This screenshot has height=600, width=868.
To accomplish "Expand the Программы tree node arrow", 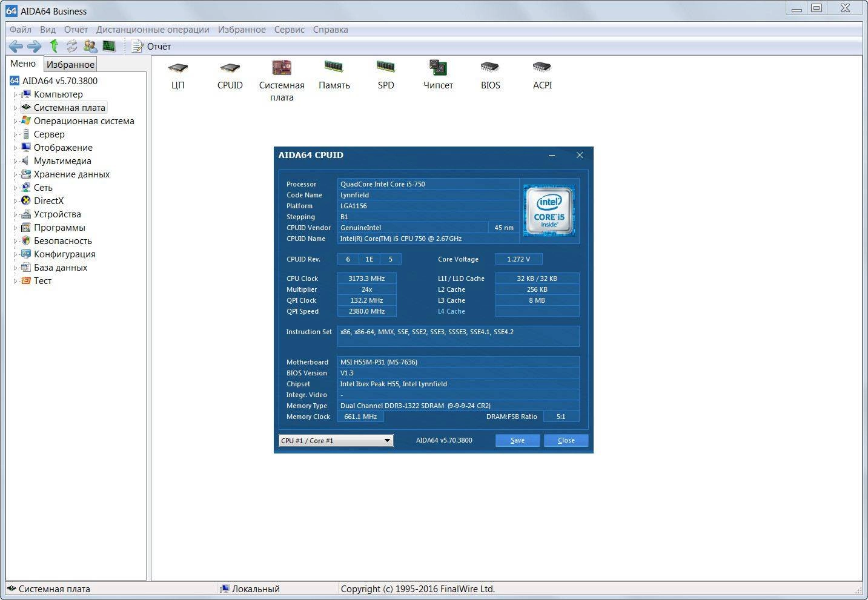I will point(15,228).
